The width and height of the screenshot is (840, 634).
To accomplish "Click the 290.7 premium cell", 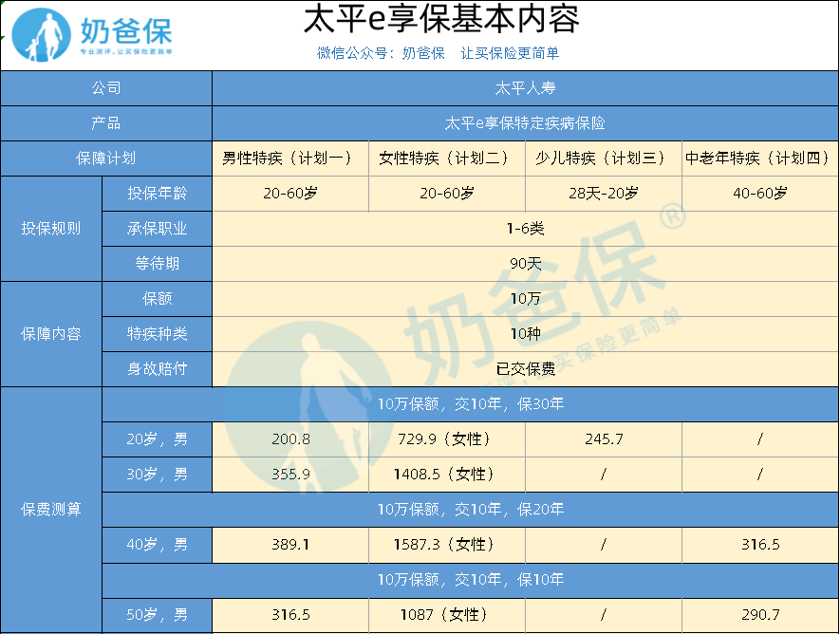I will pyautogui.click(x=760, y=615).
